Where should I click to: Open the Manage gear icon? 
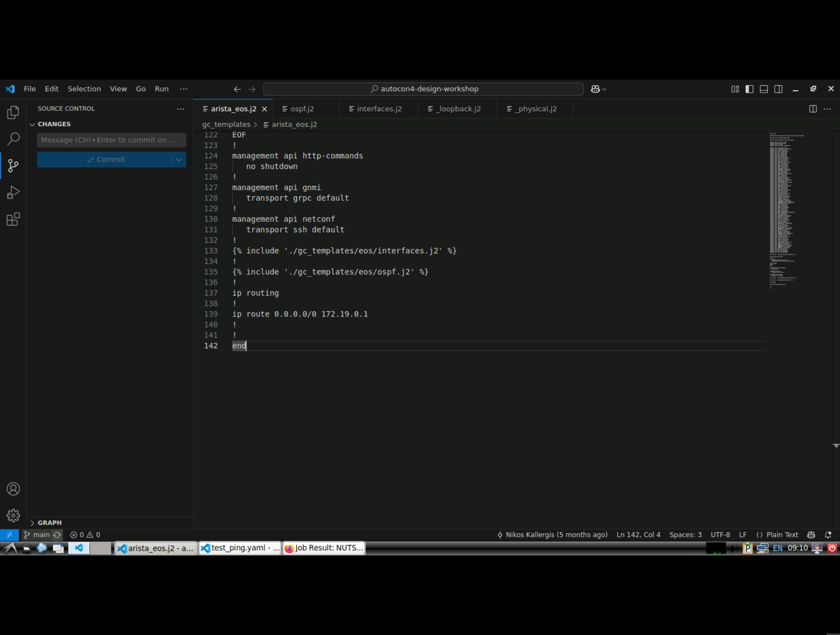pos(13,515)
